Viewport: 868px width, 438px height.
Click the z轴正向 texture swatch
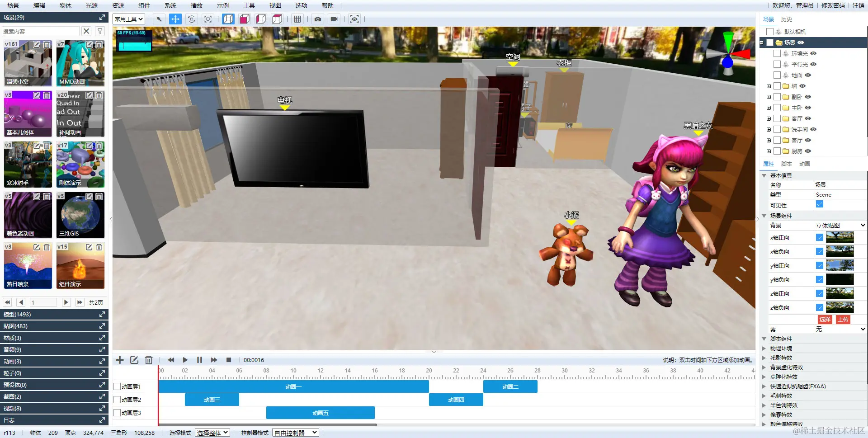click(x=840, y=293)
